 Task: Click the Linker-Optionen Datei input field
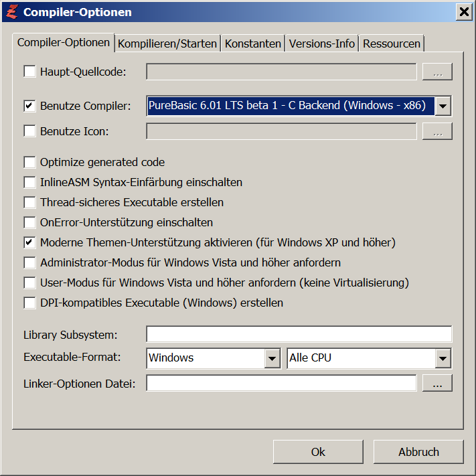click(281, 383)
